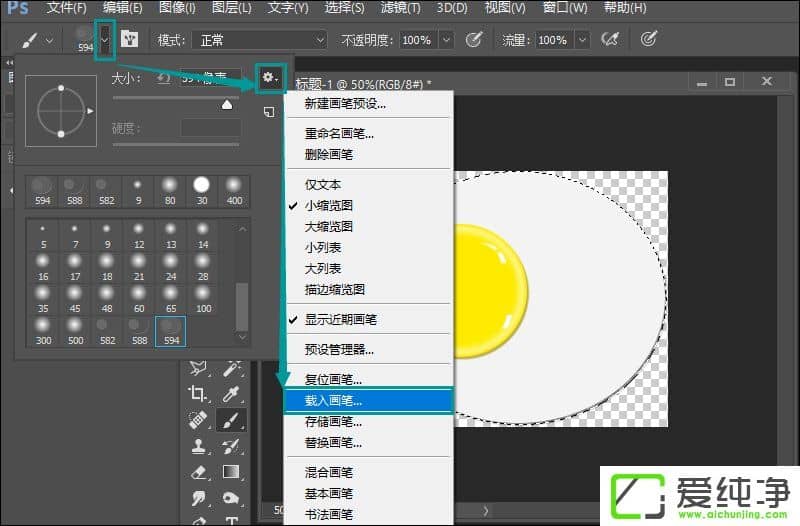Viewport: 800px width, 526px height.
Task: Open the brush panel settings gear menu
Action: pyautogui.click(x=270, y=77)
